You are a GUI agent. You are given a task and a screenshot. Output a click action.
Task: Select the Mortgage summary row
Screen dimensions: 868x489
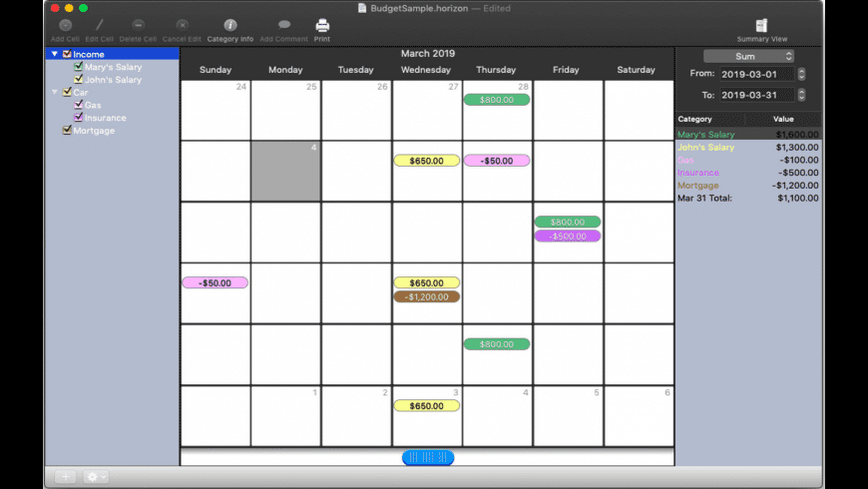pyautogui.click(x=748, y=186)
